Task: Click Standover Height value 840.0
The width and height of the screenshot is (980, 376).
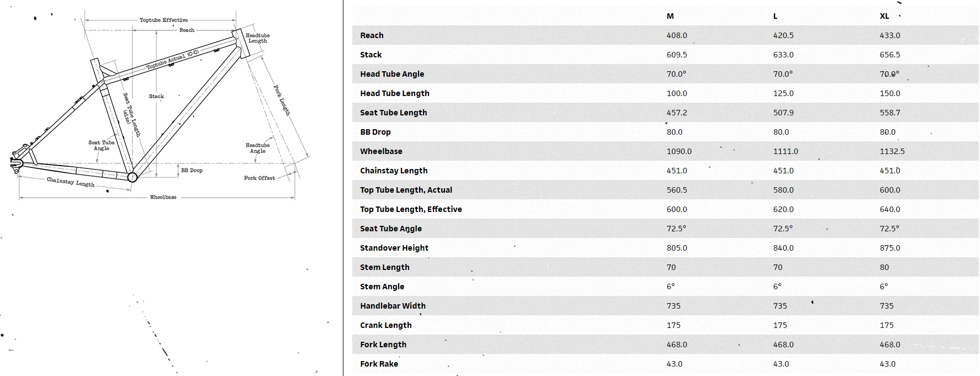Action: click(x=783, y=248)
